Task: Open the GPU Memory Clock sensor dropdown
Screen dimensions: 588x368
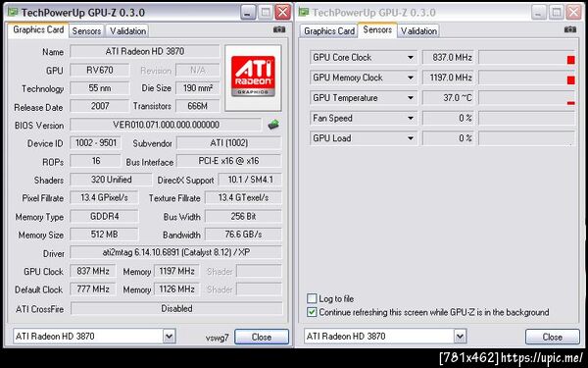Action: 411,78
